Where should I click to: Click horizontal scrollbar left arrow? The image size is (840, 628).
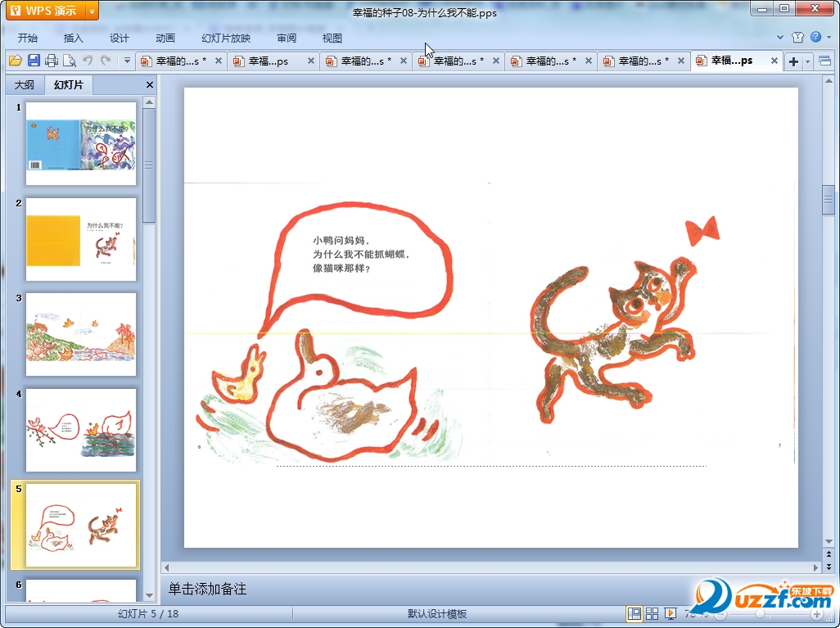tap(166, 567)
